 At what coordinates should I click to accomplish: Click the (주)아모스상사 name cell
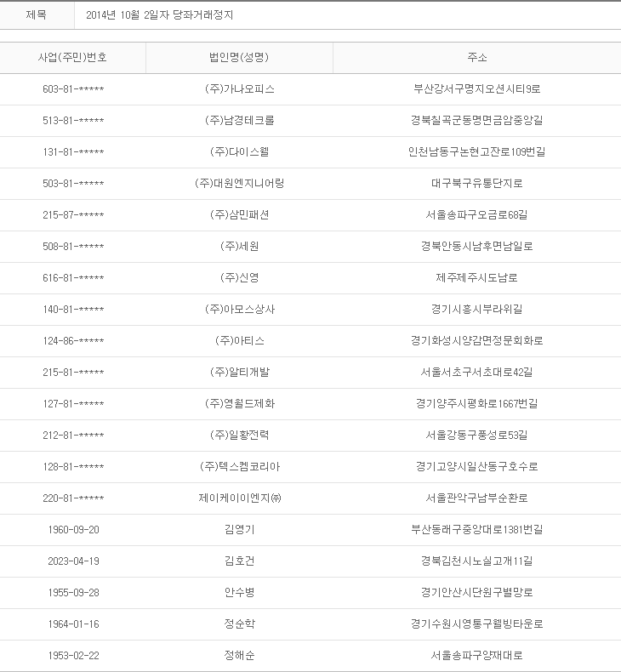239,310
